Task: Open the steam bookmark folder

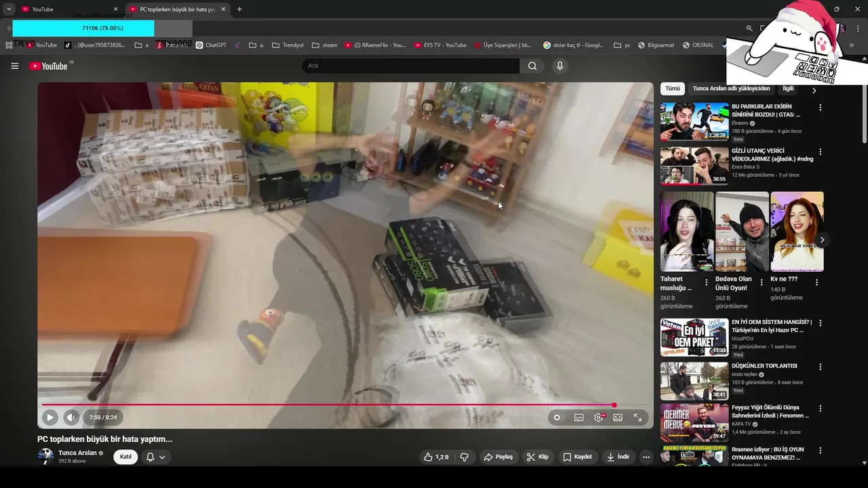Action: [x=324, y=45]
